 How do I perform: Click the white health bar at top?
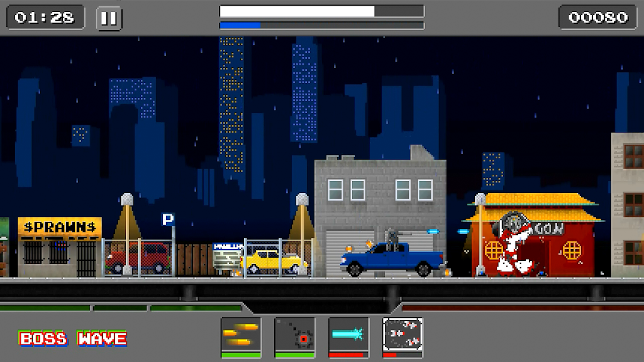(x=297, y=11)
